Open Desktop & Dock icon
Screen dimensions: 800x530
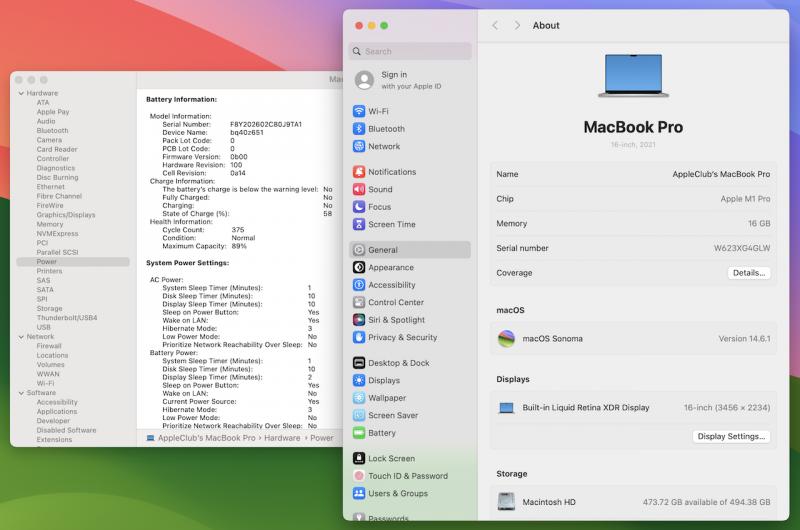click(359, 363)
